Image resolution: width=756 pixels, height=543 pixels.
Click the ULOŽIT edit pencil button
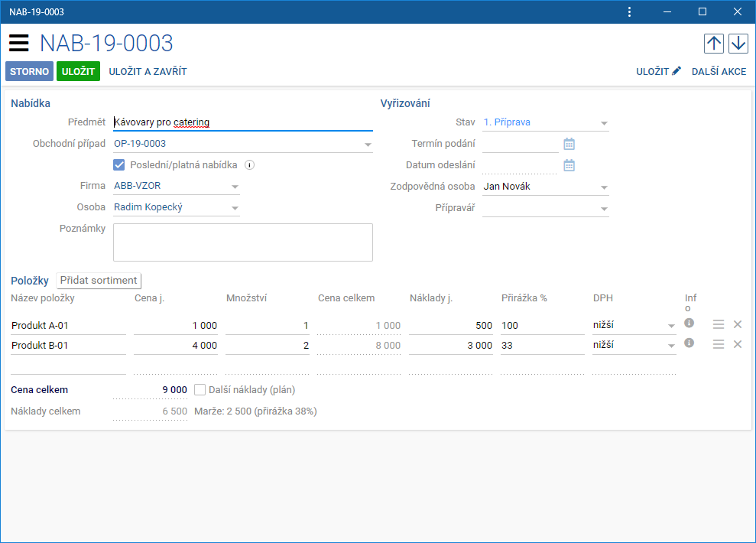(658, 71)
